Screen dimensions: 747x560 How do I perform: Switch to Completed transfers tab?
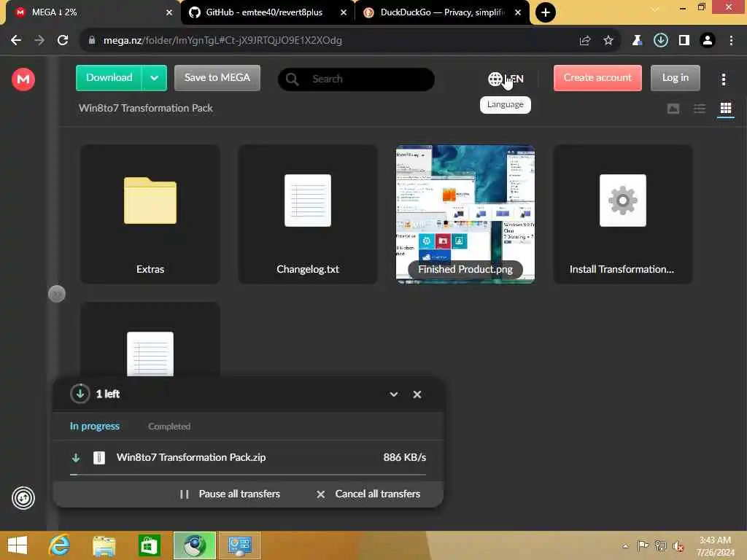click(169, 426)
